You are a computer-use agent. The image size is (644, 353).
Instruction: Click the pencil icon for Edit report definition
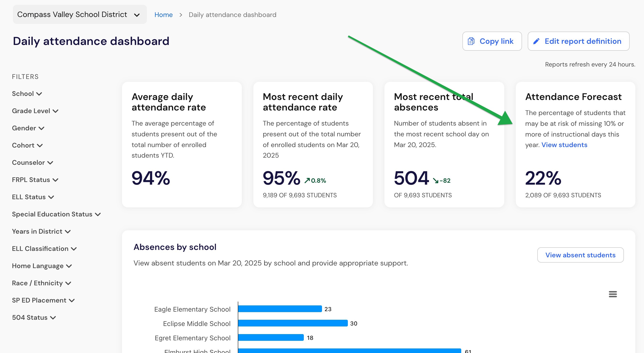(x=536, y=41)
